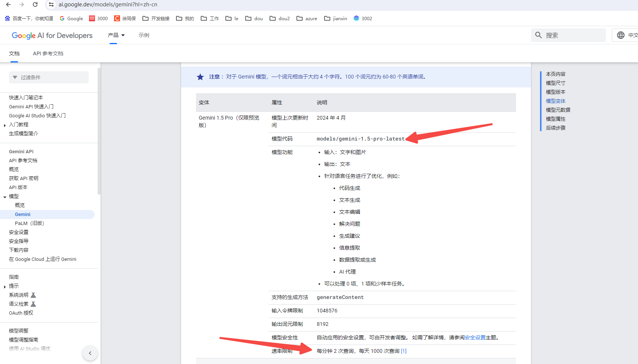Open the 我的 bookmark folder
Screen dimensions: 638x364
(185, 18)
